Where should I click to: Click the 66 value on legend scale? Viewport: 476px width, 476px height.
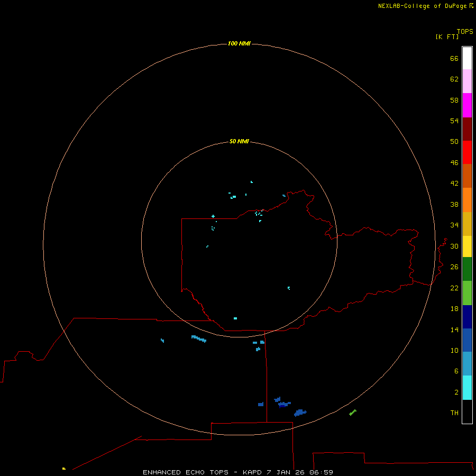[454, 58]
